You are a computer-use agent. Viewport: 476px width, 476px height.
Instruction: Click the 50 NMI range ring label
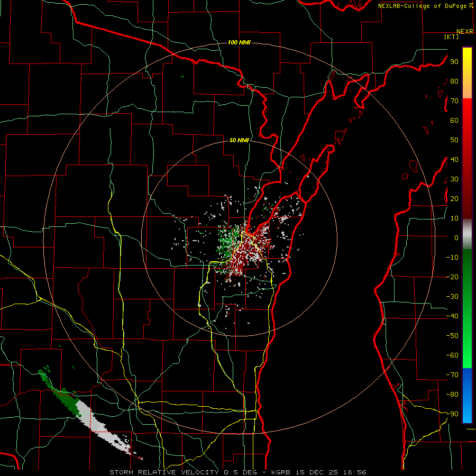(x=239, y=140)
